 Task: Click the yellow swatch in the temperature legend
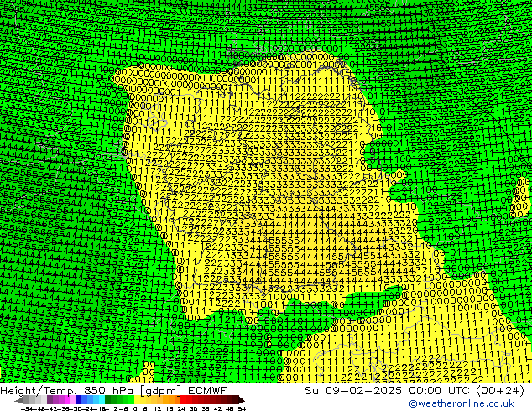click(137, 400)
